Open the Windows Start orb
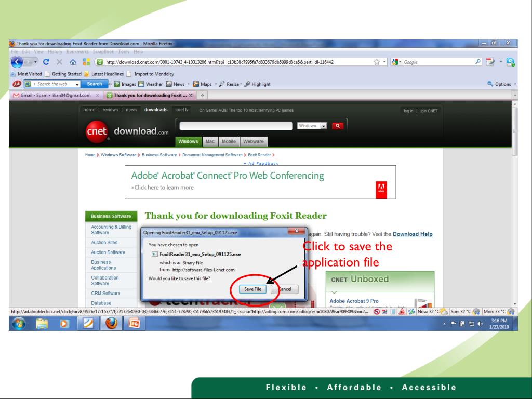The height and width of the screenshot is (399, 532). pos(19,323)
